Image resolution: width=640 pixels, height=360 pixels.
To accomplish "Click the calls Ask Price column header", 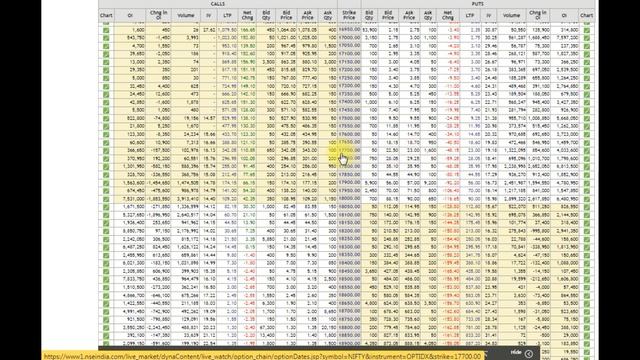I will (x=307, y=16).
